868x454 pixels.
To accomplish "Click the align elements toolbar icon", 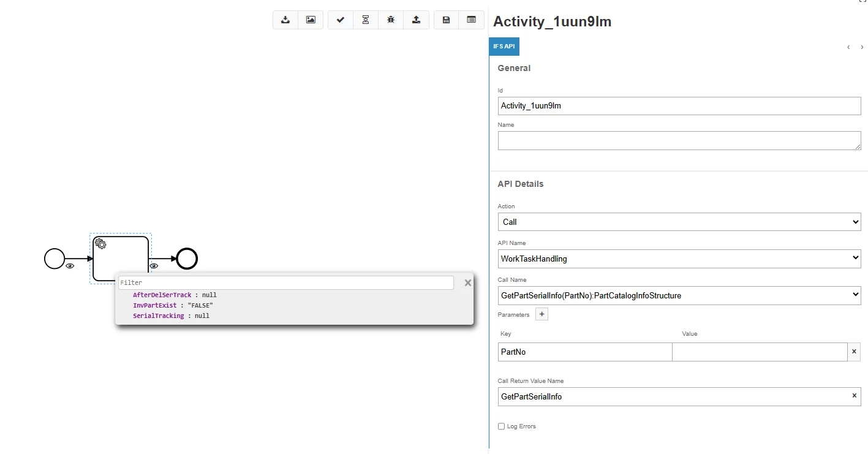I will (366, 20).
